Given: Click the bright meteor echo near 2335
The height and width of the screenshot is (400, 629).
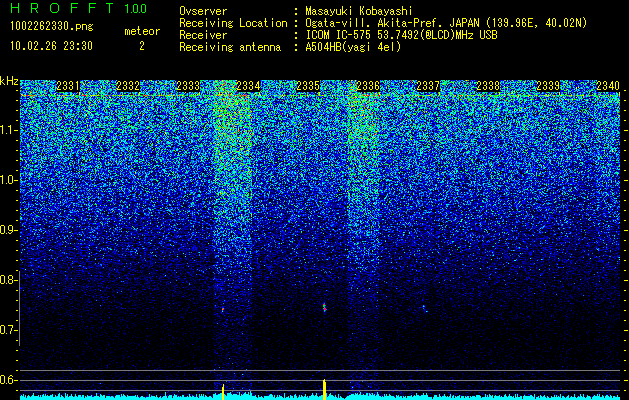Looking at the screenshot, I should 324,307.
